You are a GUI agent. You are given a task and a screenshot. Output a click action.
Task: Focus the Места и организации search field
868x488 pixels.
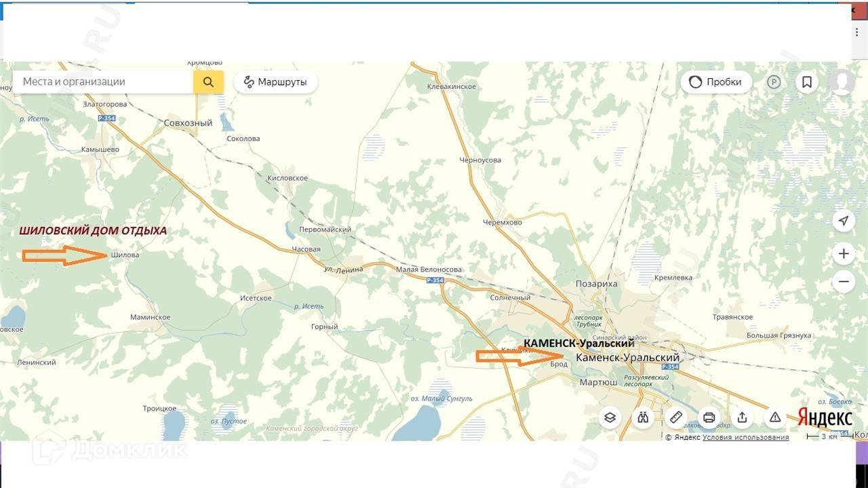click(103, 82)
